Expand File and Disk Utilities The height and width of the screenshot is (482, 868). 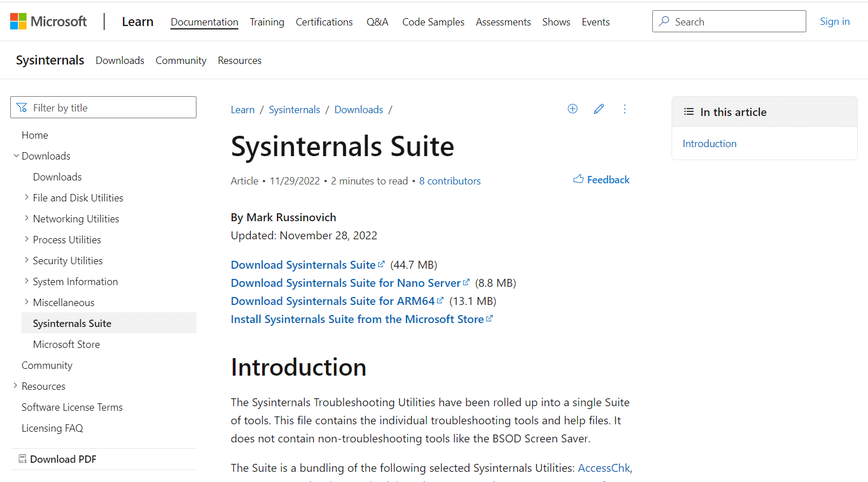pos(27,197)
